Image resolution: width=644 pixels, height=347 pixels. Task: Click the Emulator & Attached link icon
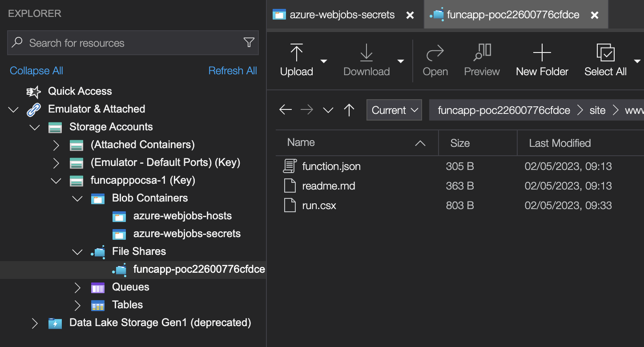[34, 109]
